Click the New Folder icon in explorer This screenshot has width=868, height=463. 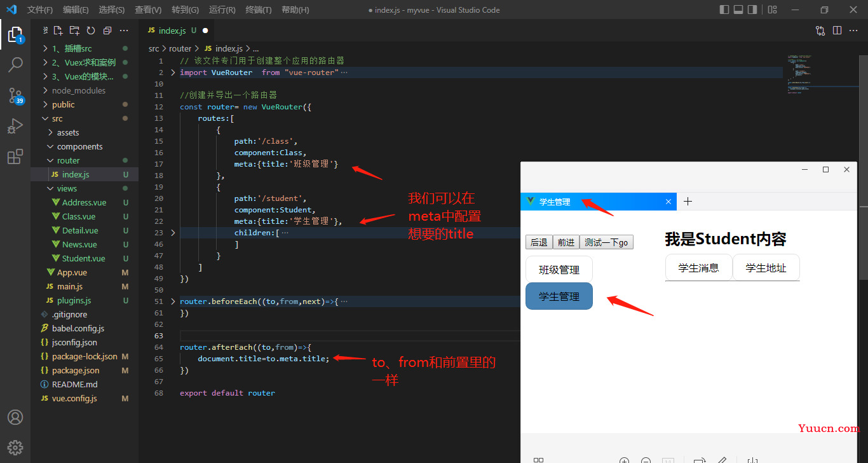click(x=74, y=31)
